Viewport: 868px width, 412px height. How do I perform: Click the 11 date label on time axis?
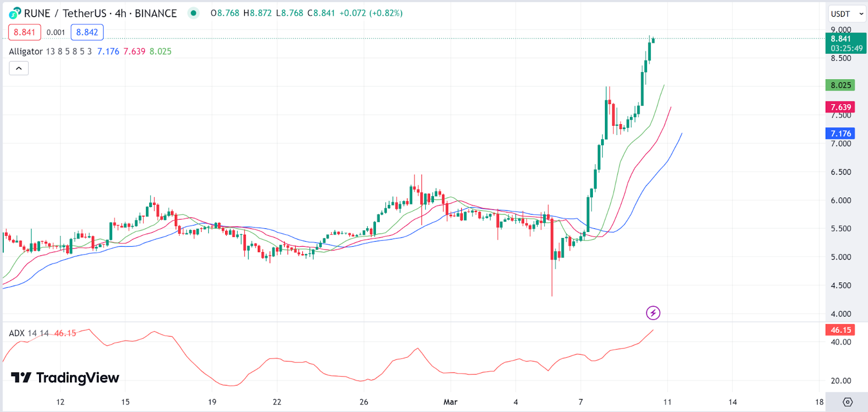click(x=667, y=402)
